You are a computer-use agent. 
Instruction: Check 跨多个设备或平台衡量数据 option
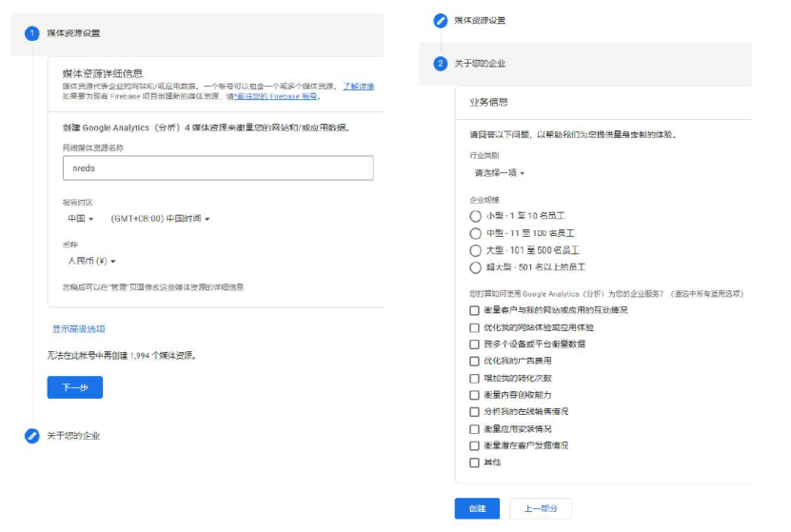tap(474, 345)
